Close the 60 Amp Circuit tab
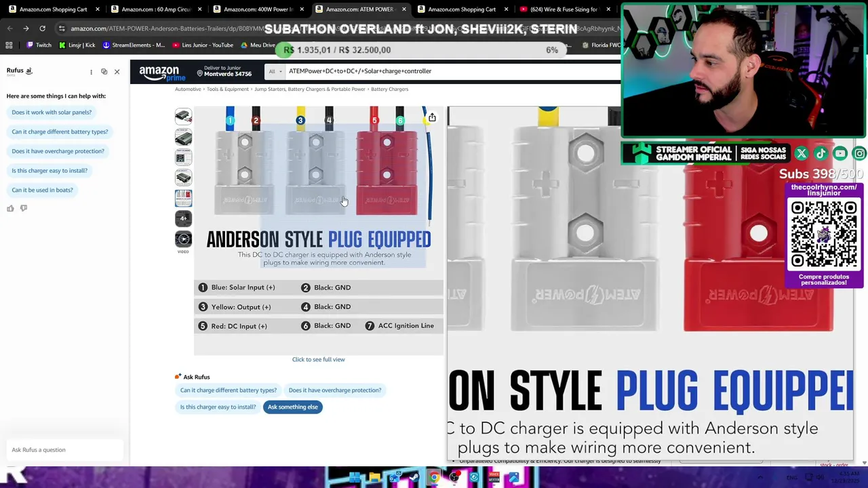 tap(199, 9)
